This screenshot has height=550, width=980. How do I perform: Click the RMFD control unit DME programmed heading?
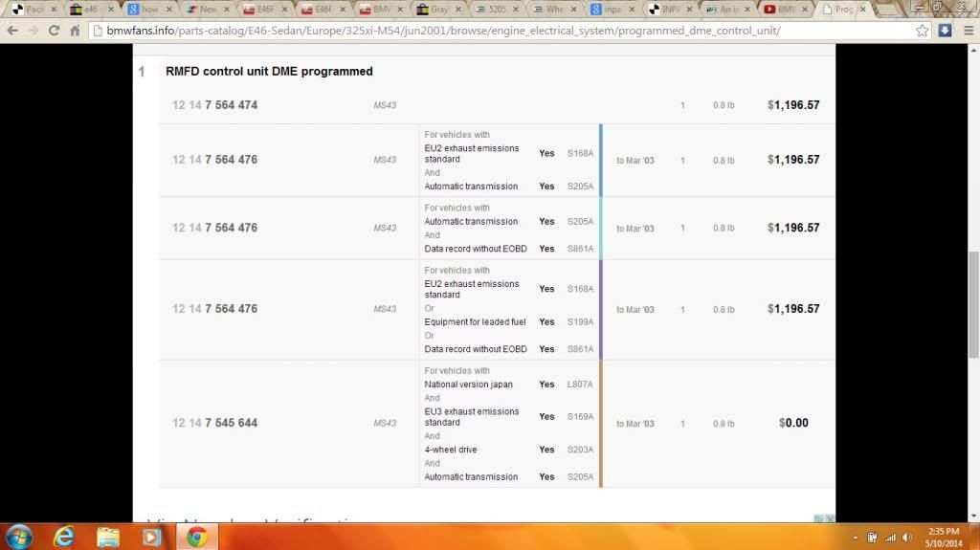pos(269,71)
